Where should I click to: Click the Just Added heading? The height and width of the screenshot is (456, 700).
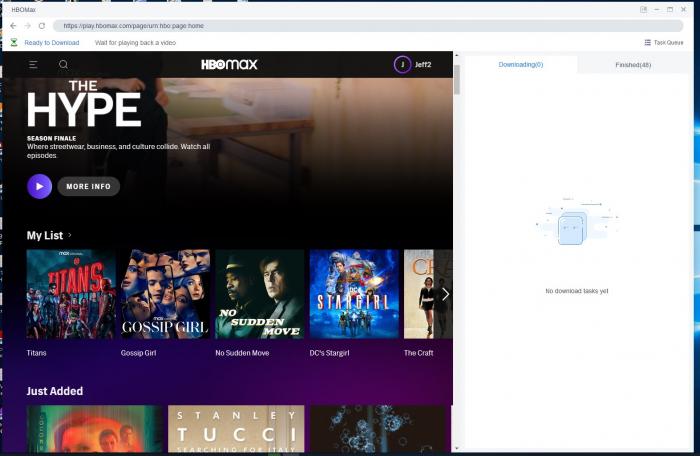pyautogui.click(x=54, y=391)
